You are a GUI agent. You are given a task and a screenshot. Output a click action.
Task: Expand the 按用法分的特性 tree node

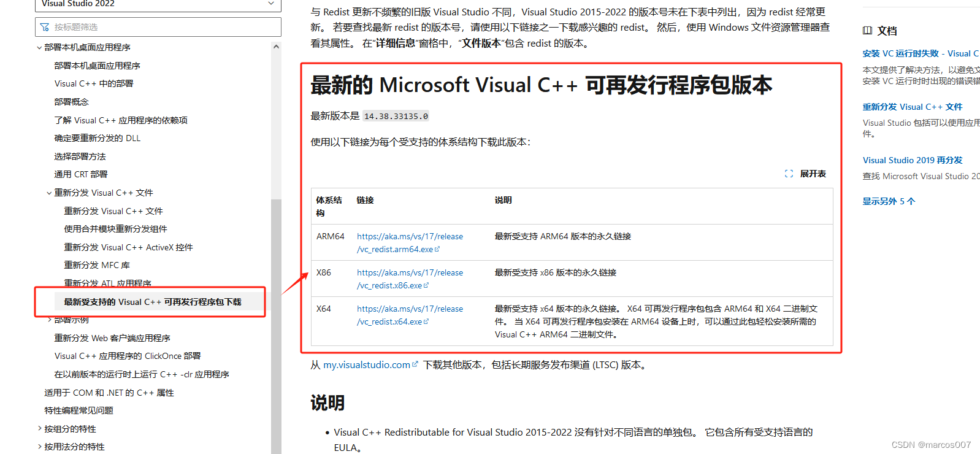click(x=39, y=447)
